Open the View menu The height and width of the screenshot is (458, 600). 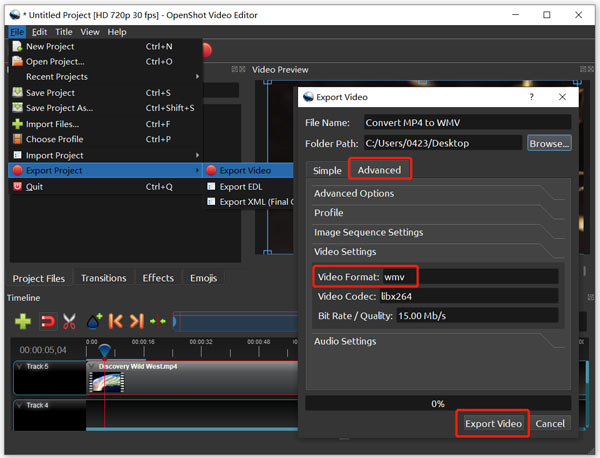coord(90,32)
